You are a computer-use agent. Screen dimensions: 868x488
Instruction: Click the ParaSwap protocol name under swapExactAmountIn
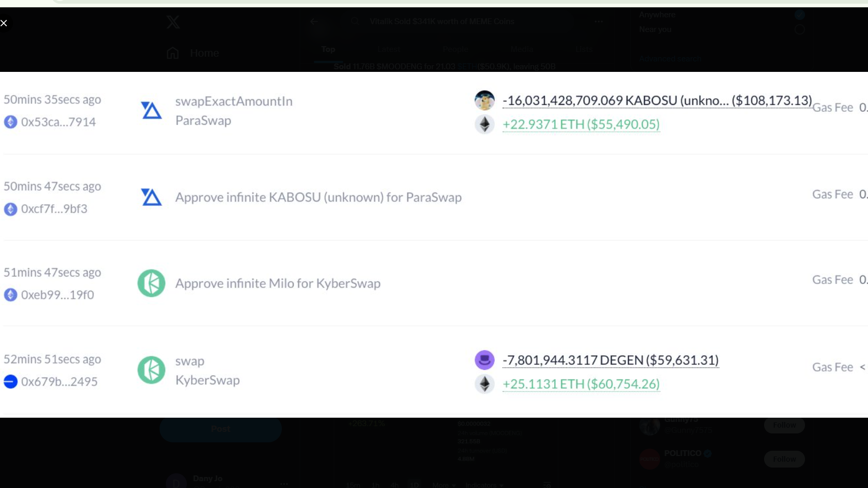tap(203, 121)
